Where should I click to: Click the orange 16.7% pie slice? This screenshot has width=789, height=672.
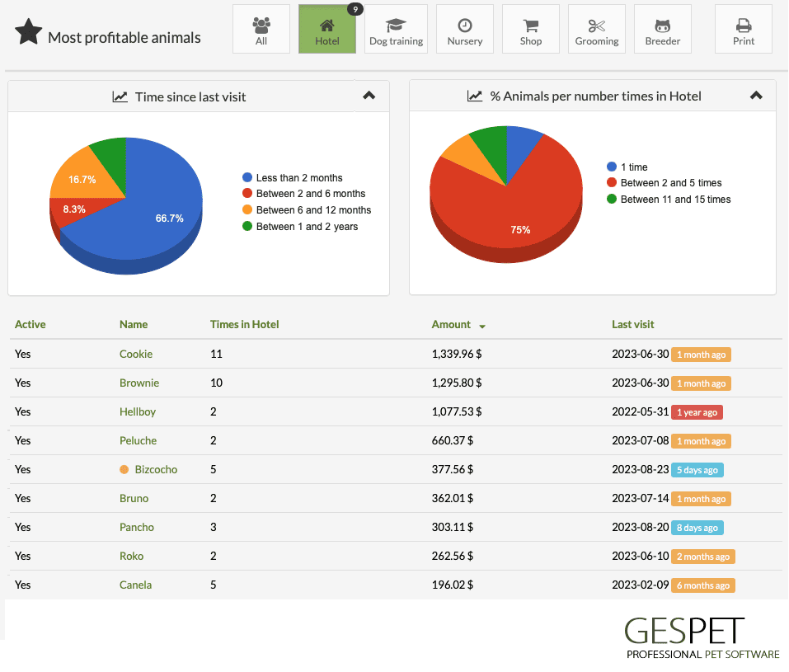[x=83, y=176]
